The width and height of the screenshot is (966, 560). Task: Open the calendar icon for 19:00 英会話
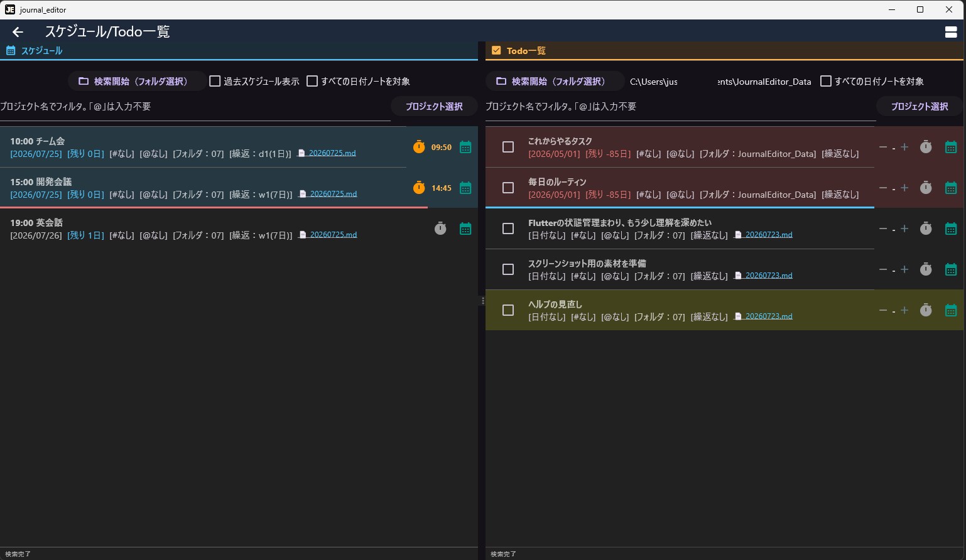point(465,229)
